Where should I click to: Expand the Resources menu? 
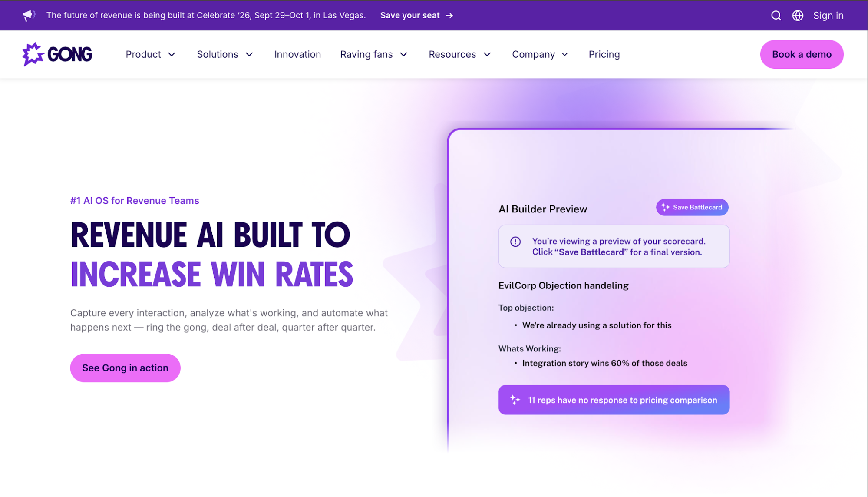click(460, 54)
